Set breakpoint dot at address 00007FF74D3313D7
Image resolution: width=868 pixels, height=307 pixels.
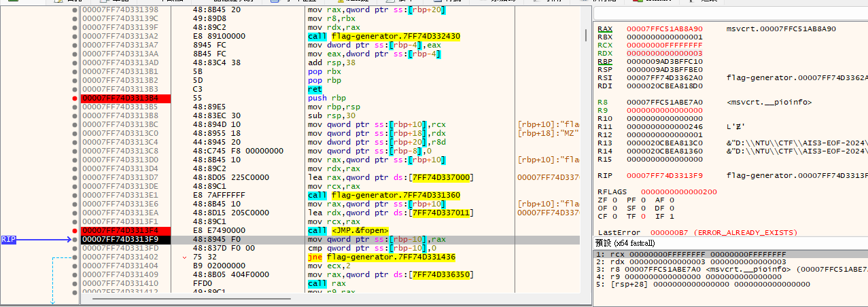[x=75, y=177]
